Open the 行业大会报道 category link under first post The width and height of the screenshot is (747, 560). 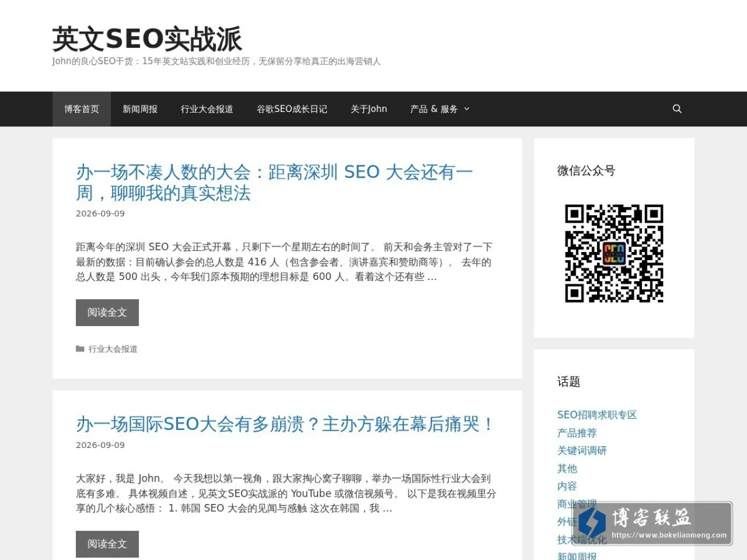[x=113, y=349]
